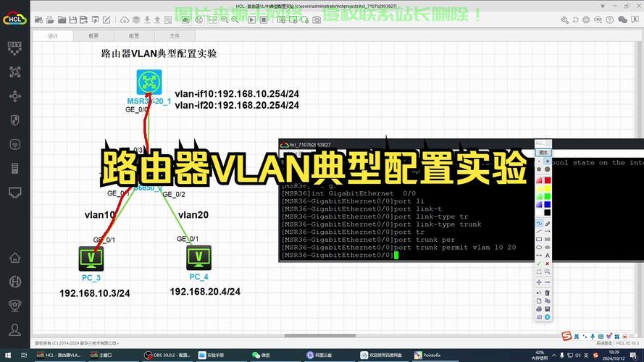Image resolution: width=644 pixels, height=362 pixels.
Task: Pick the solid blue color swatch
Action: pos(547,204)
